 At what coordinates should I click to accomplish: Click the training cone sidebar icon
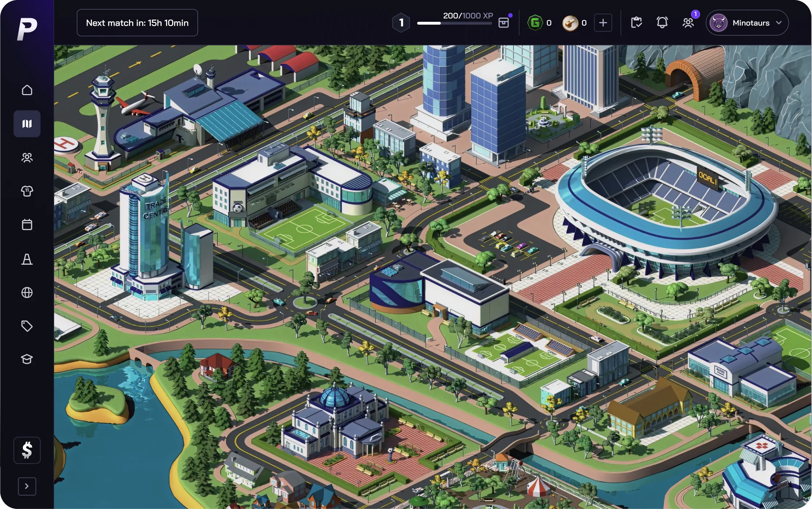point(27,259)
